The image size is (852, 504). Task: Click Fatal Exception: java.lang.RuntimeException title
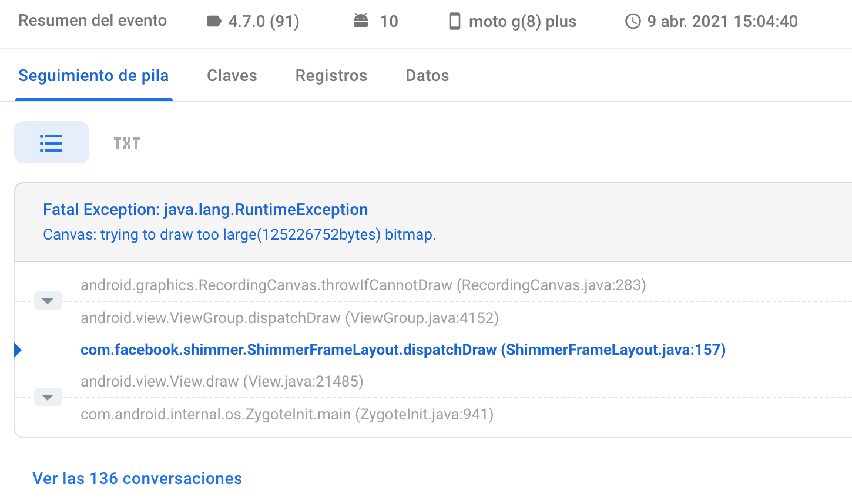point(206,210)
